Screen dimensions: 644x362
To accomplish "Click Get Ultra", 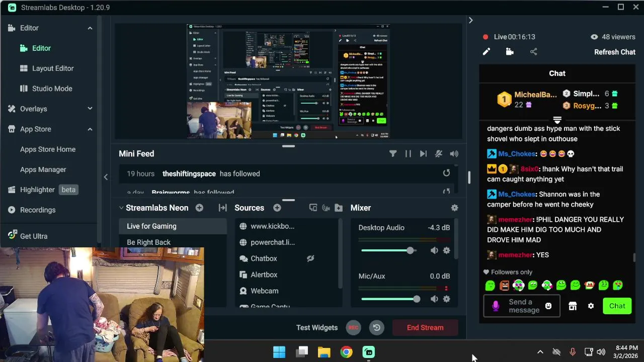I will 34,236.
